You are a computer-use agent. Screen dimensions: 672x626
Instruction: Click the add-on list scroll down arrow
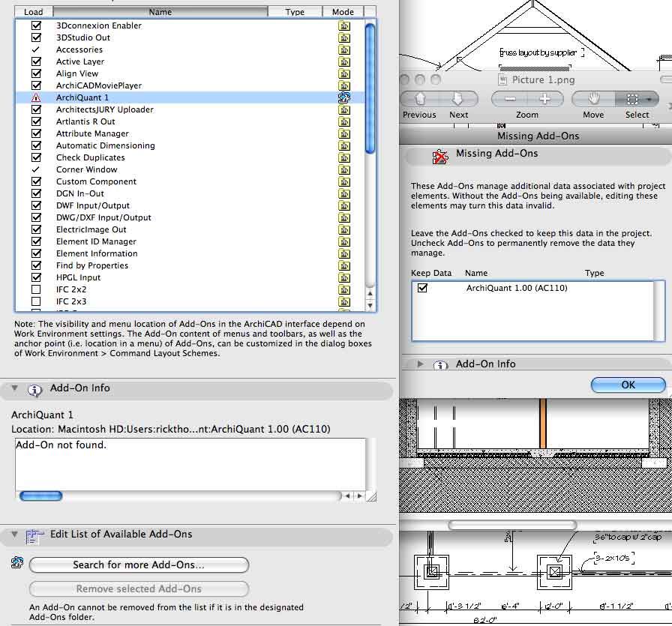coord(370,305)
